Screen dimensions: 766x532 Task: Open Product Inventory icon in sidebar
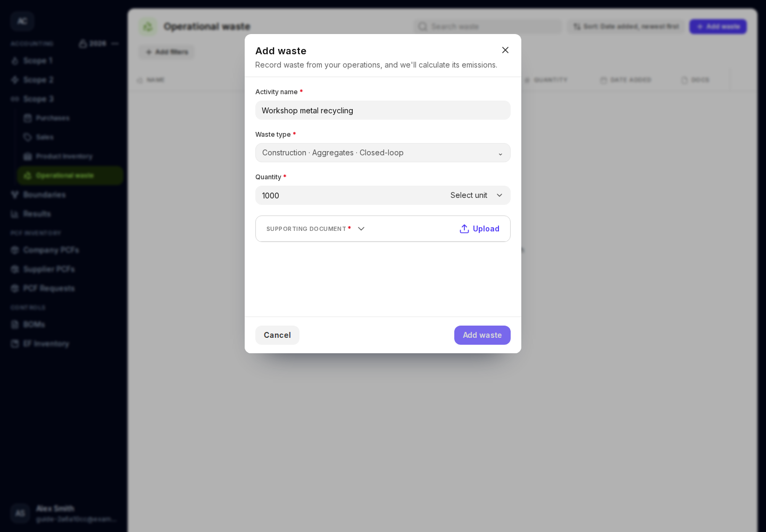pos(28,156)
